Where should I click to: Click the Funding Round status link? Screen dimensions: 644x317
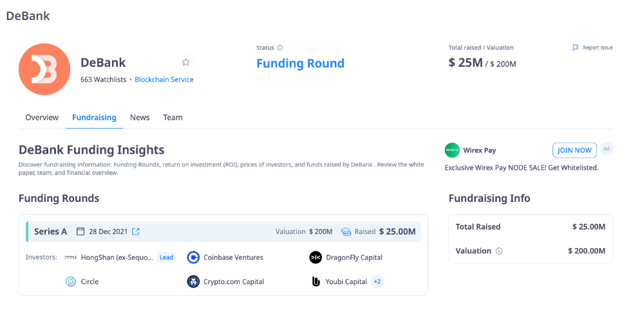(300, 64)
